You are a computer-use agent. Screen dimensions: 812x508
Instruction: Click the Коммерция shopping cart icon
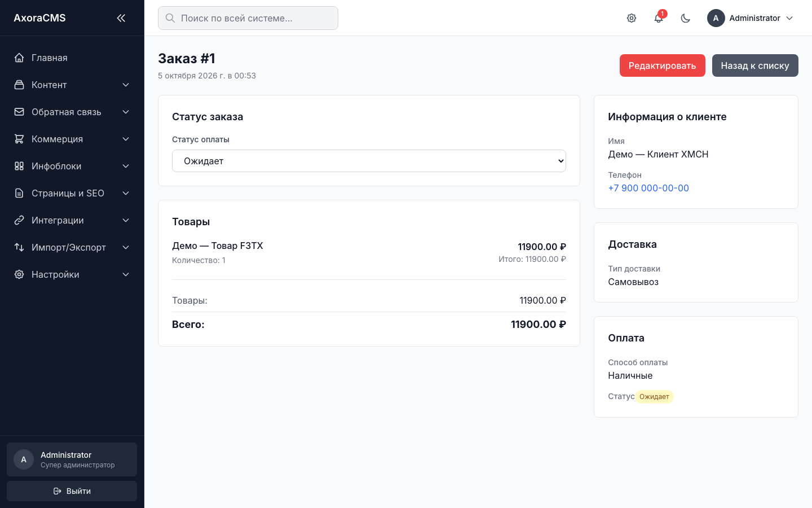pos(19,139)
